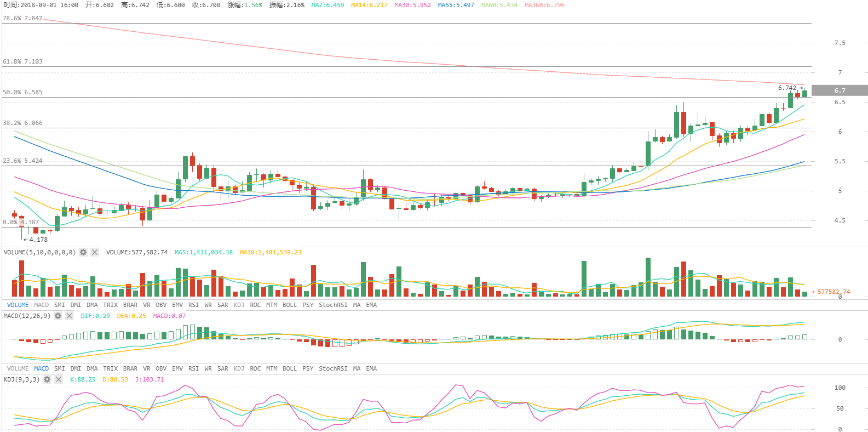868x432 pixels.
Task: Click the K:88.25 value label
Action: click(x=83, y=379)
